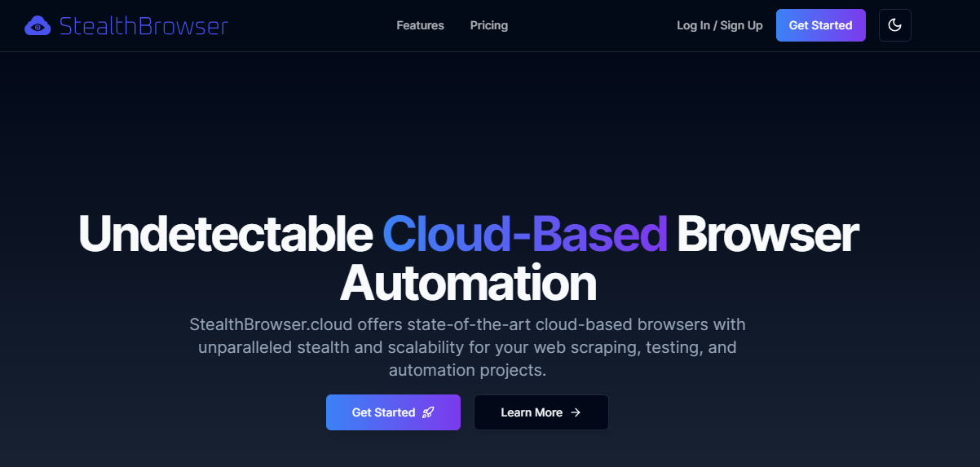
Task: Click the 'Undetectable Cloud-Based Browser Automation' headline
Action: 468,258
